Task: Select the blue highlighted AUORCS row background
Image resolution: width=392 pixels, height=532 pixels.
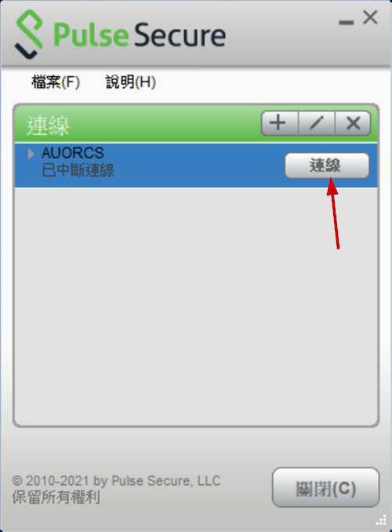Action: [196, 166]
